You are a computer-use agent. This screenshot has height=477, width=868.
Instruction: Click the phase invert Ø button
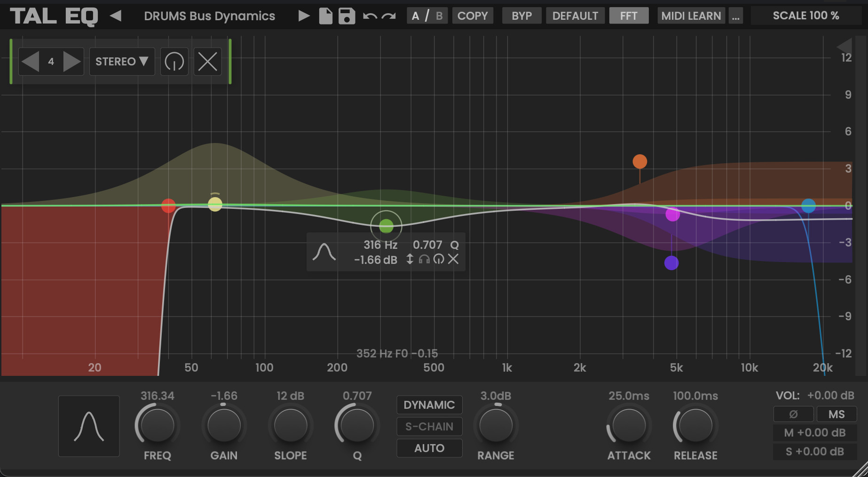[x=793, y=414]
